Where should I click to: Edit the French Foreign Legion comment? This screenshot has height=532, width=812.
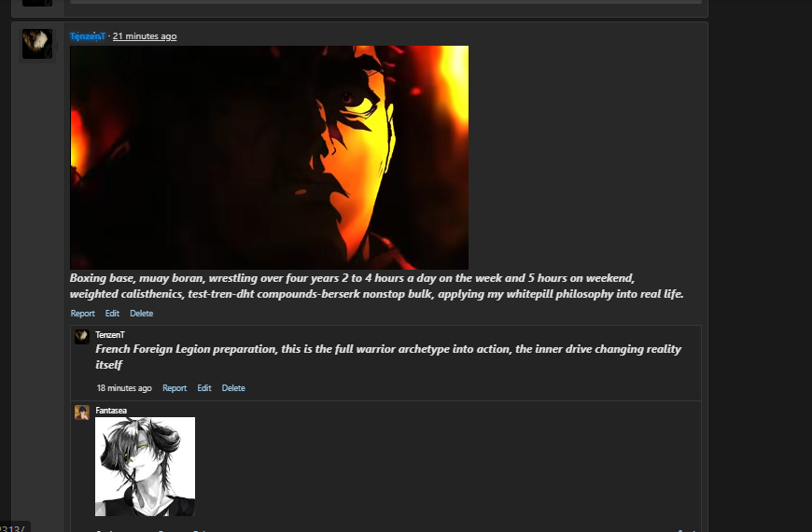click(x=204, y=388)
